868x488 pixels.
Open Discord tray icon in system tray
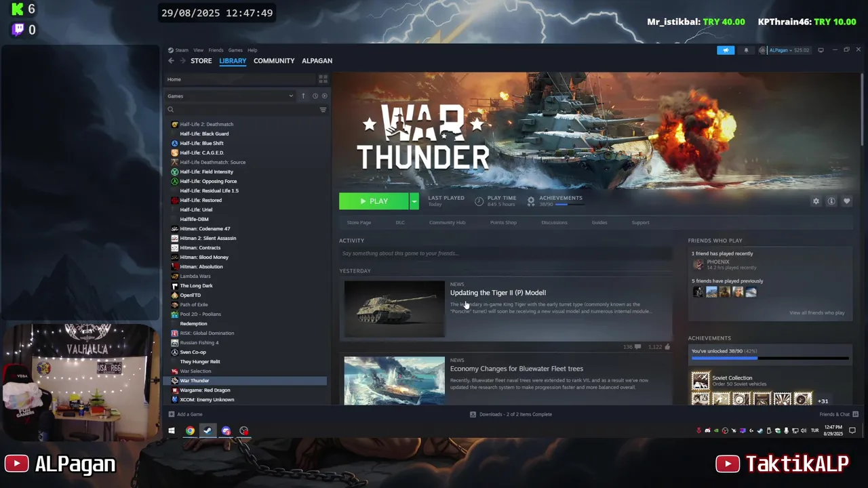tap(707, 430)
